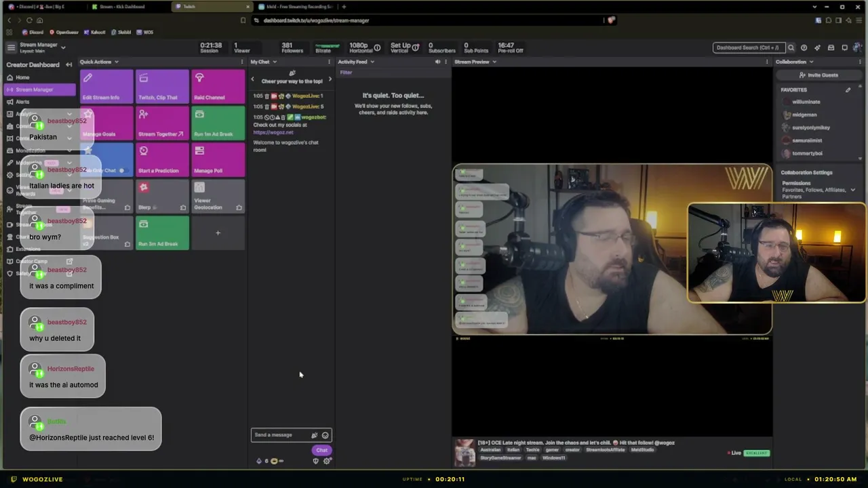Click the browser reload button
This screenshot has width=868, height=488.
pyautogui.click(x=29, y=20)
